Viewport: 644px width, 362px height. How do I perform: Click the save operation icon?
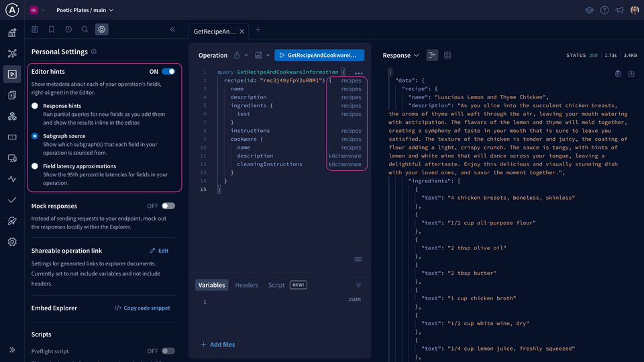coord(258,56)
